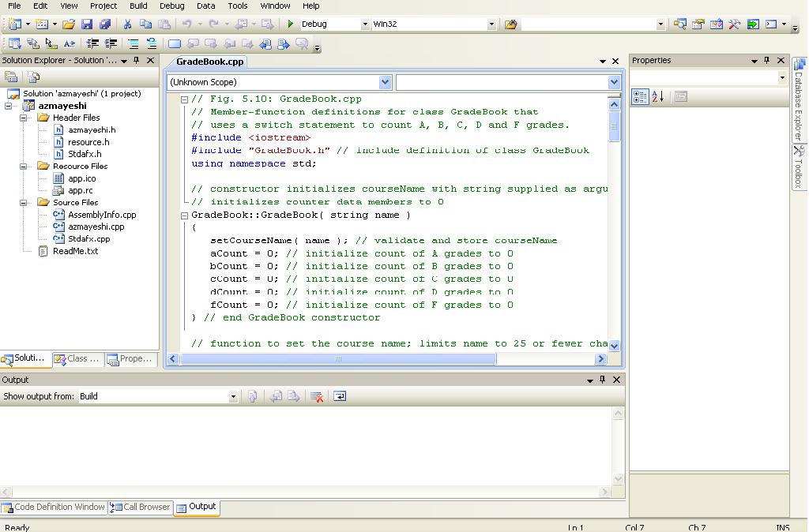
Task: Pin the Output panel with auto-hide pushpin
Action: [x=602, y=380]
